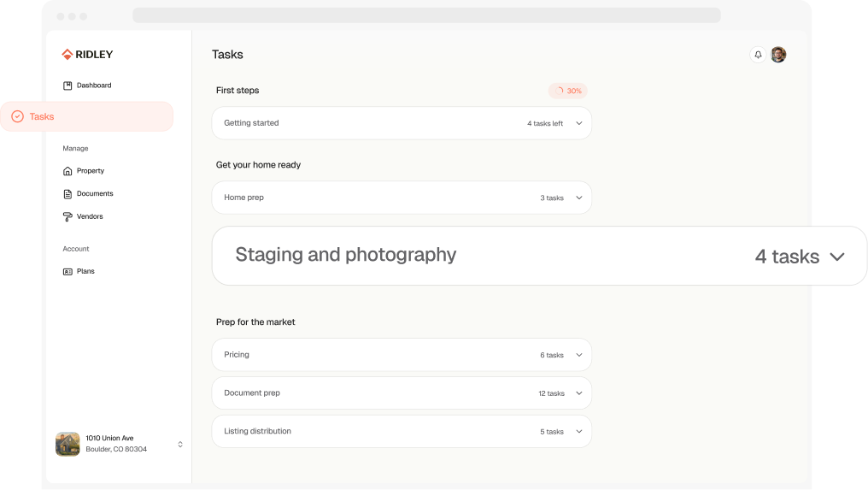Click the 1010 Union Ave house thumbnail
The height and width of the screenshot is (490, 868).
point(67,444)
